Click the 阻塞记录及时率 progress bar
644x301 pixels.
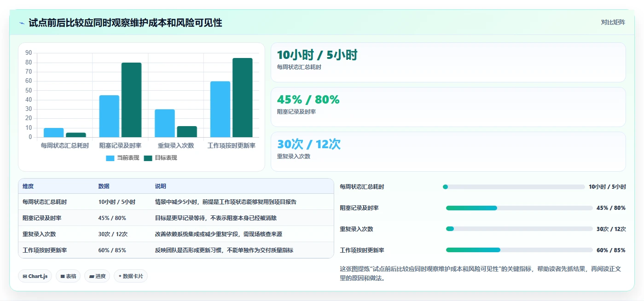[519, 208]
